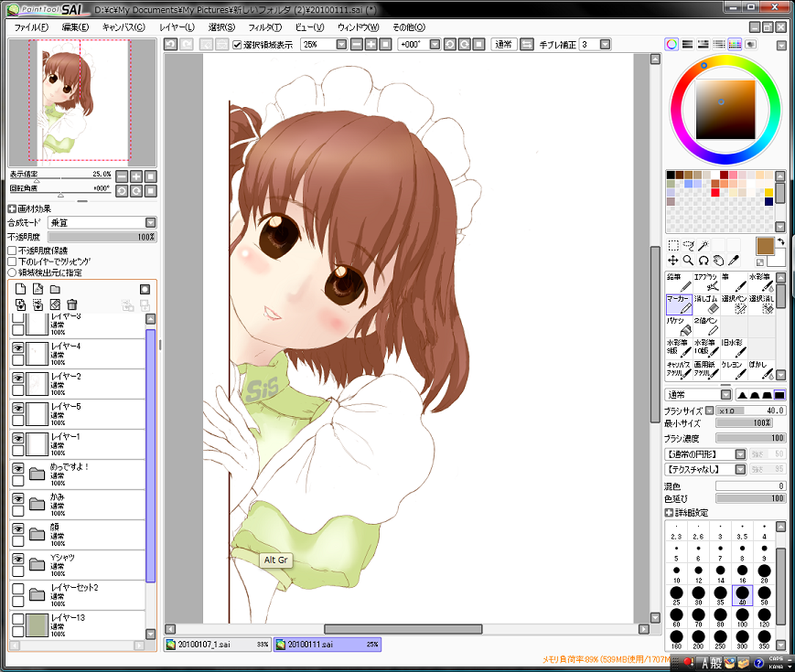Create a new linework layer
Image resolution: width=795 pixels, height=672 pixels.
(x=38, y=289)
